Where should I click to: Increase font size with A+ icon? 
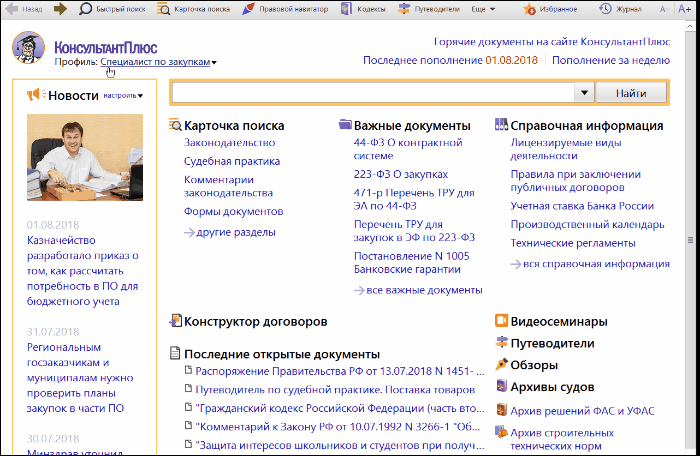tap(683, 9)
